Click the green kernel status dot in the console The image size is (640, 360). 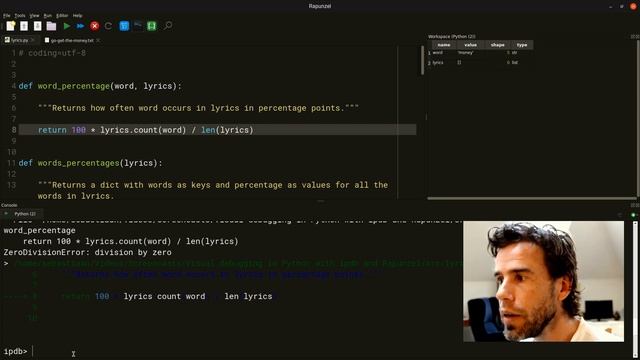coord(633,215)
